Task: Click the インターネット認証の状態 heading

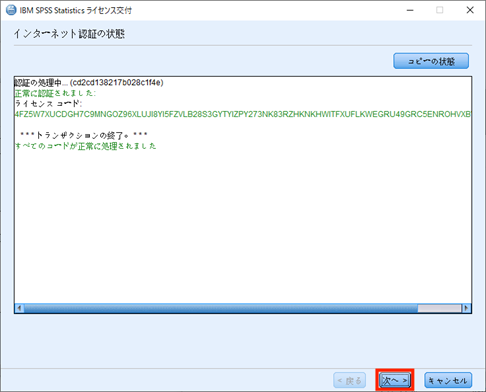Action: point(69,34)
